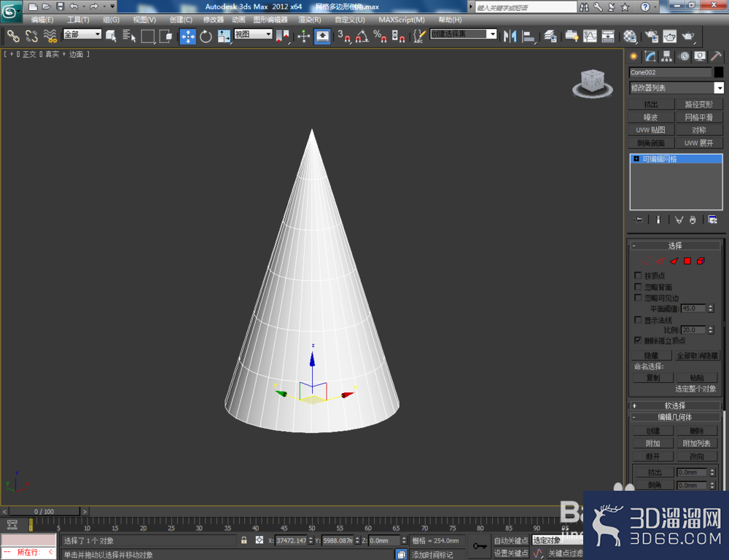Expand the 可编辑网格 stack entry
Viewport: 729px width, 560px height.
636,159
